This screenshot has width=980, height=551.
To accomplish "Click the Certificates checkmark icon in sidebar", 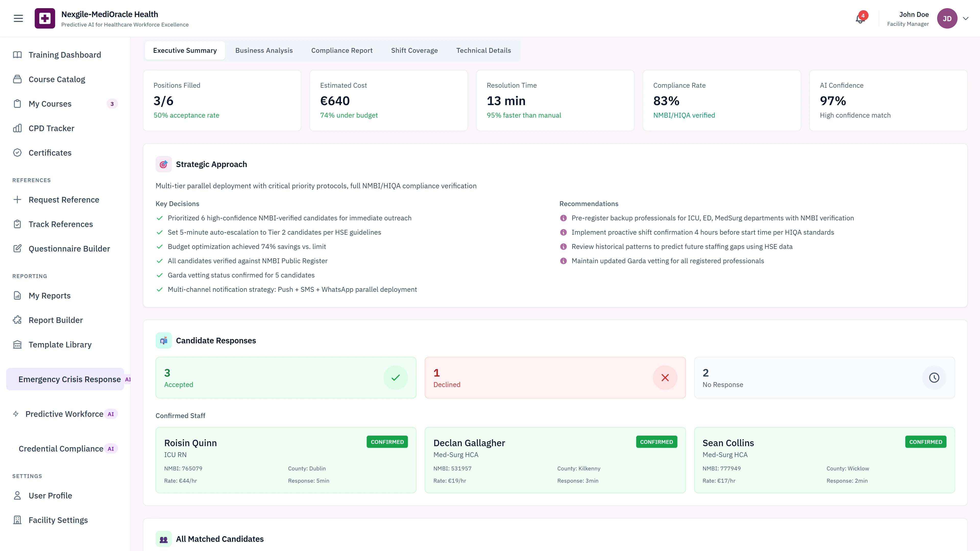I will (18, 153).
